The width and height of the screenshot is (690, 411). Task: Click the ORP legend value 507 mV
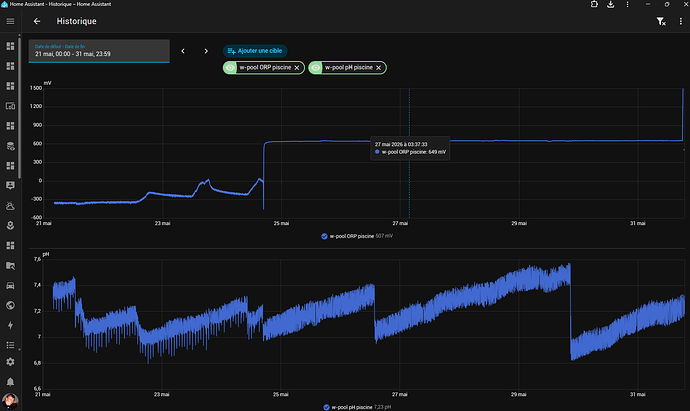(384, 236)
